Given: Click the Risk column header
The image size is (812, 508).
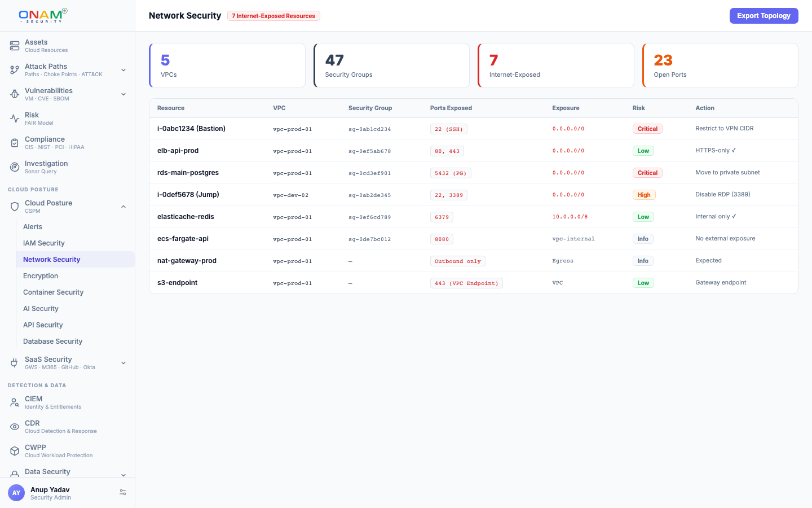Looking at the screenshot, I should [638, 108].
